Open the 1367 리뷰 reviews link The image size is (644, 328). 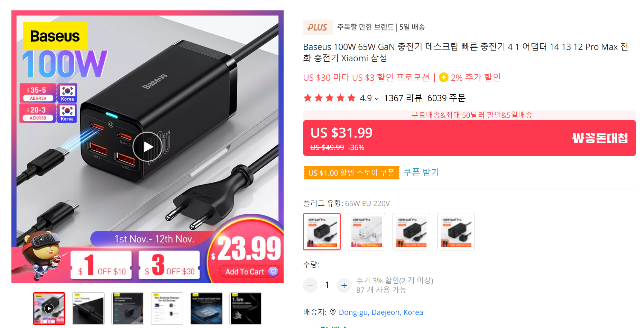tap(403, 98)
